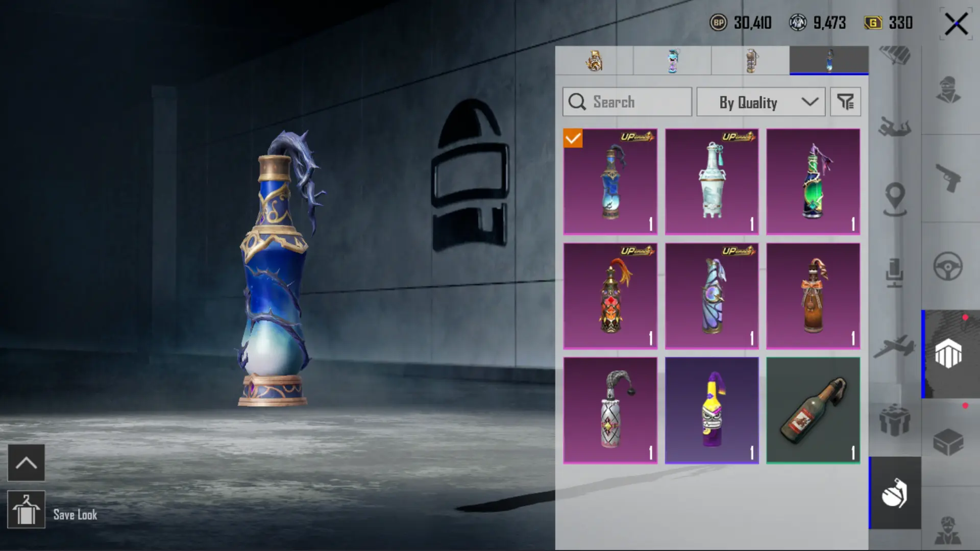
Task: Select the yellow purple masked bottle skin
Action: click(x=712, y=410)
